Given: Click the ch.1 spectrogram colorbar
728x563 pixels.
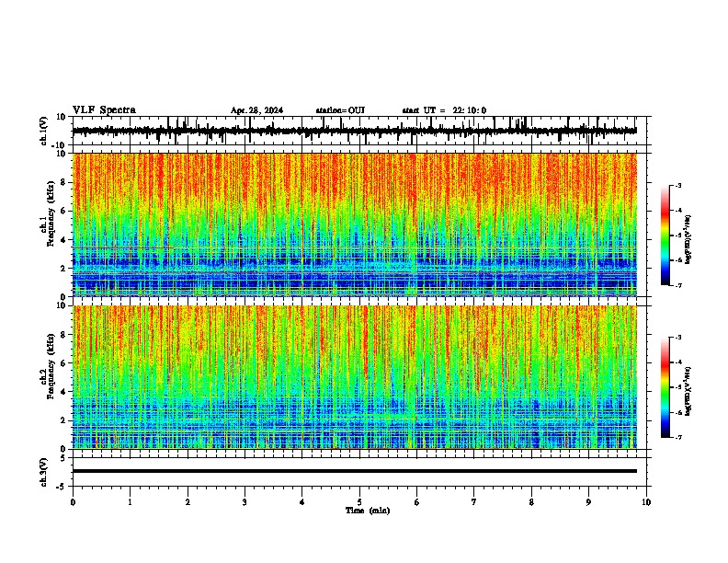Looking at the screenshot, I should [x=665, y=236].
